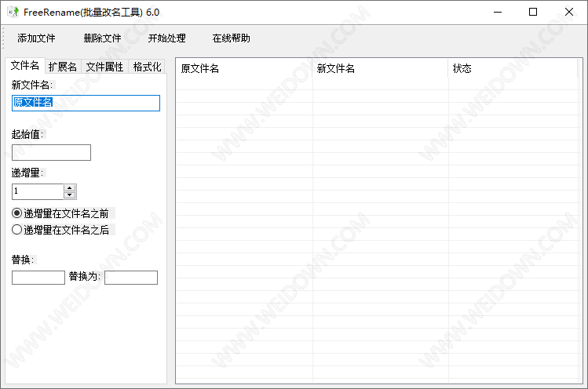Click 删除文件 toolbar button
This screenshot has width=588, height=389.
tap(102, 38)
